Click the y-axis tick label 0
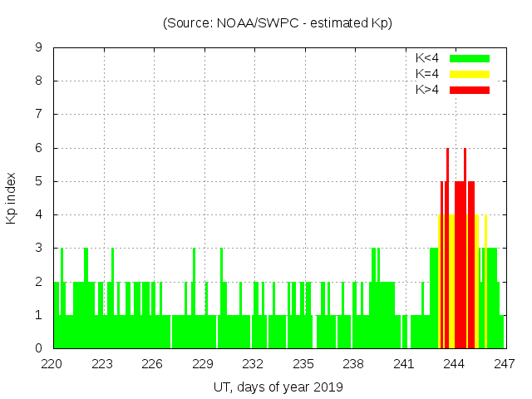 point(39,348)
